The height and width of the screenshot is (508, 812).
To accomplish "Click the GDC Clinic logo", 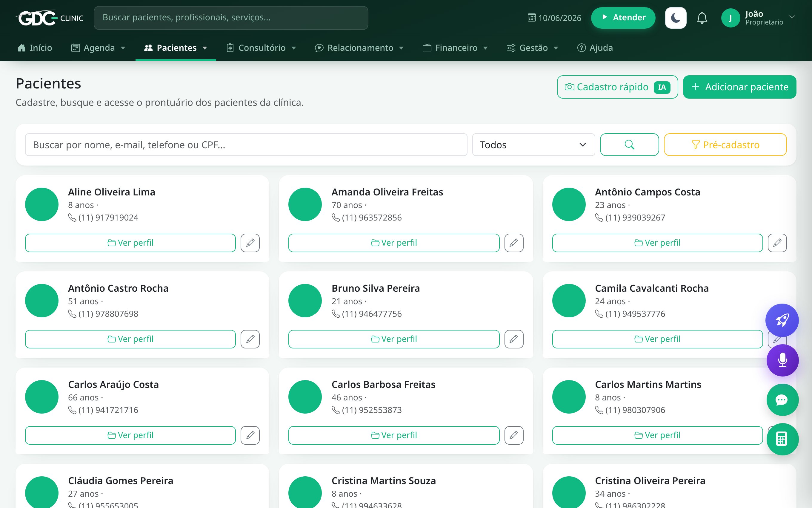I will pos(49,18).
